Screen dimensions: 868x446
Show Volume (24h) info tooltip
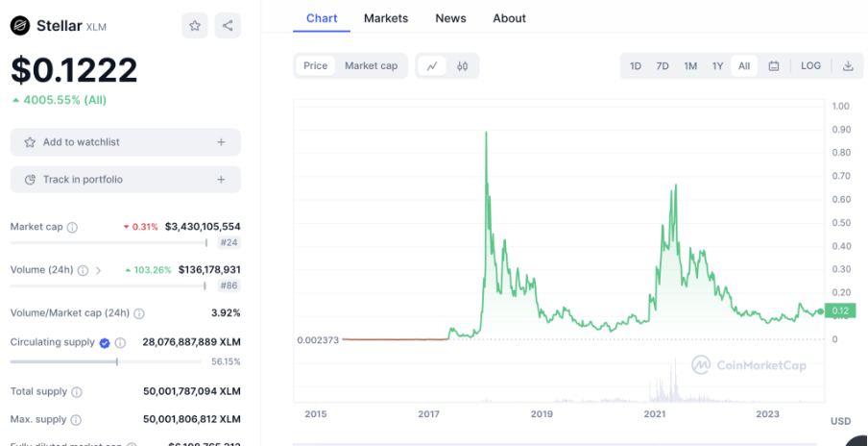pos(83,270)
